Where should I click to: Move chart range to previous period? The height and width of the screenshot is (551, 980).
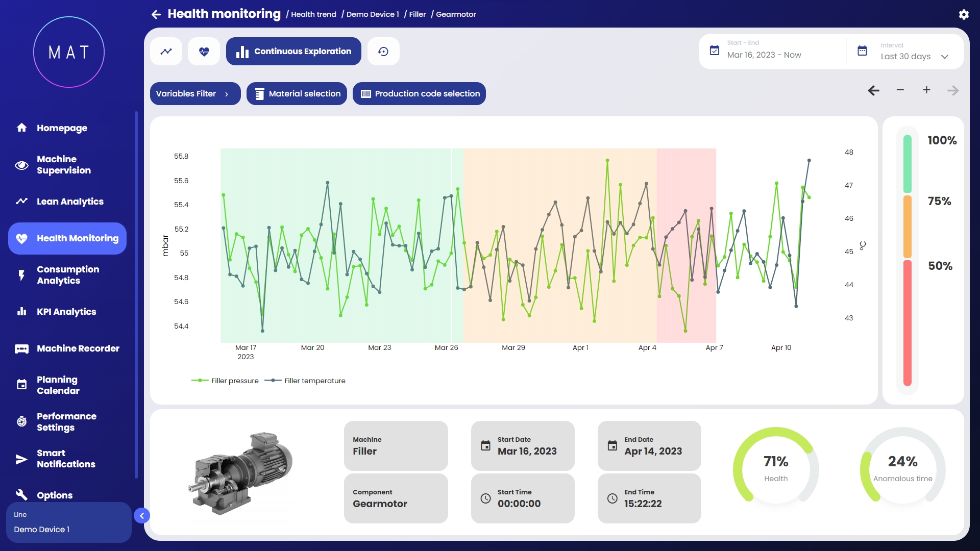point(873,90)
